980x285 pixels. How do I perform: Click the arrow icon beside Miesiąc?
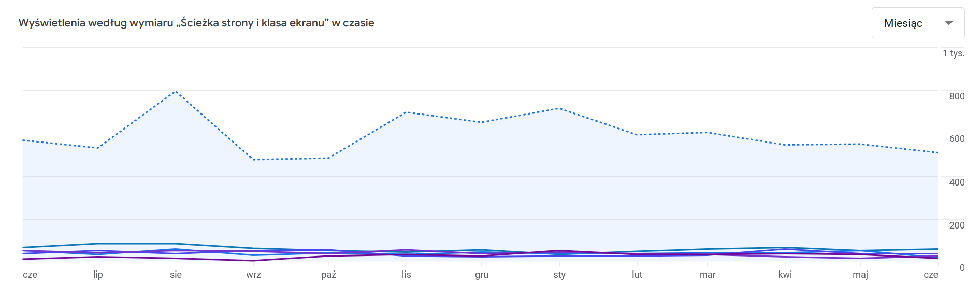(x=949, y=23)
